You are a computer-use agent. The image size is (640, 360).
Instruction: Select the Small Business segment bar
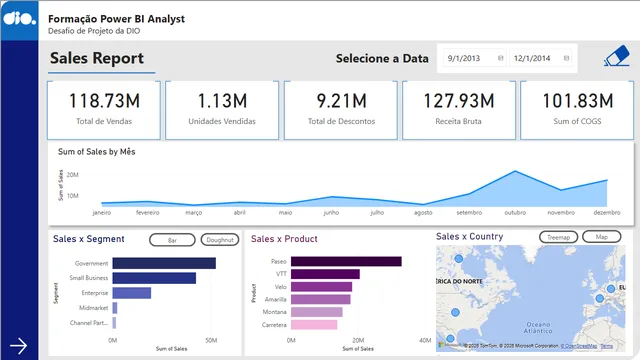pyautogui.click(x=154, y=278)
